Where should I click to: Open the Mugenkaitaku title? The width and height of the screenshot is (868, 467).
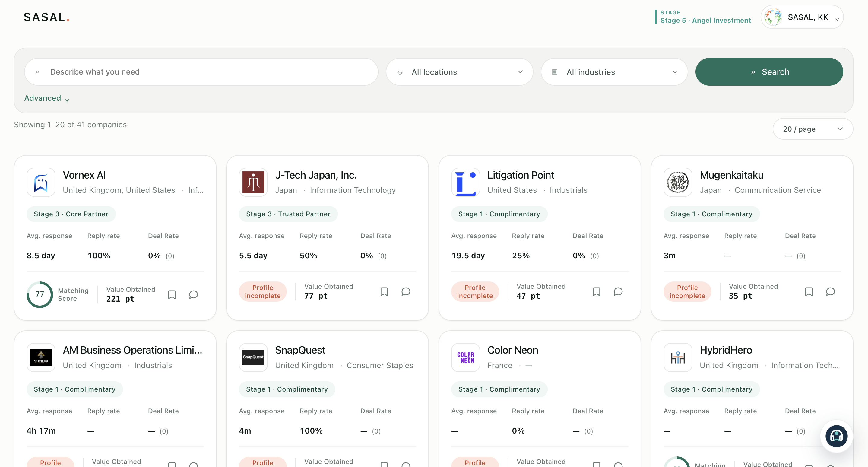click(x=732, y=175)
